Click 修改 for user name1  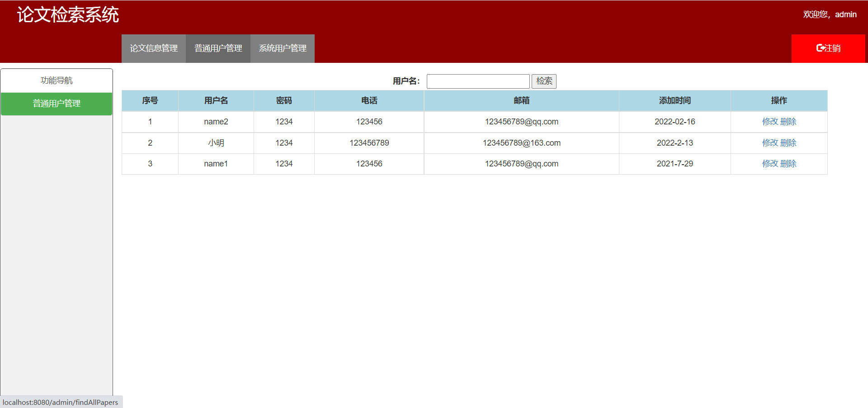click(x=770, y=164)
